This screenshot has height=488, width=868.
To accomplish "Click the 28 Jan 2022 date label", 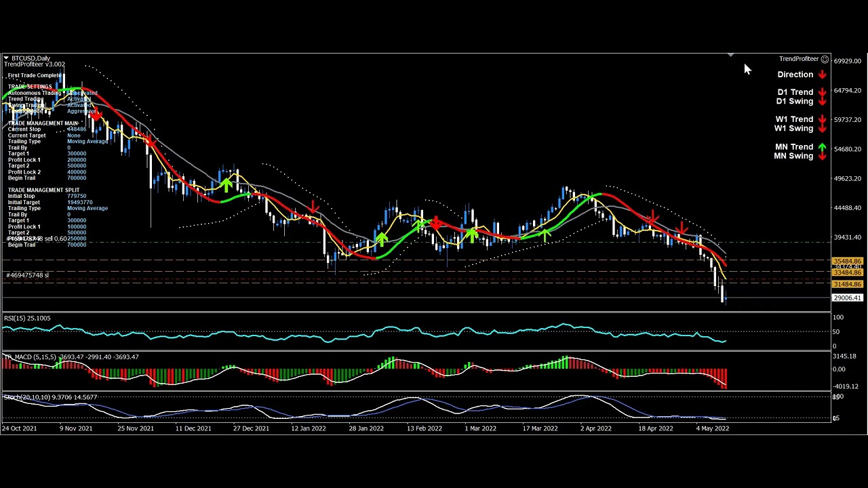I will click(366, 428).
